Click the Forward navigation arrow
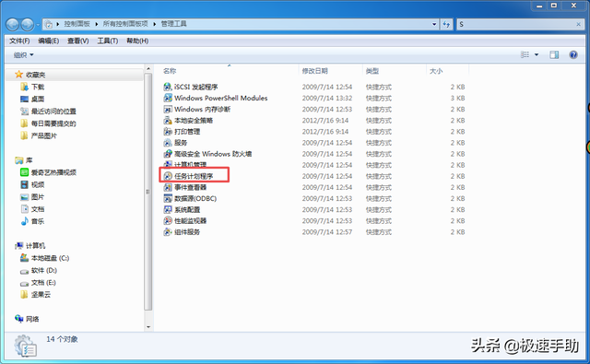Viewport: 590px width, 364px height. pyautogui.click(x=27, y=25)
